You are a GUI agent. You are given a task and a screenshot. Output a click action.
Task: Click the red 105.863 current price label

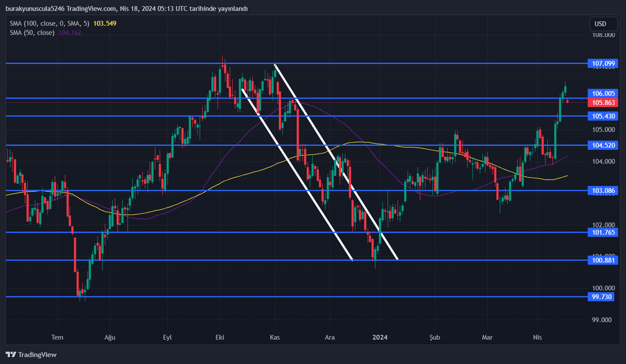[604, 102]
